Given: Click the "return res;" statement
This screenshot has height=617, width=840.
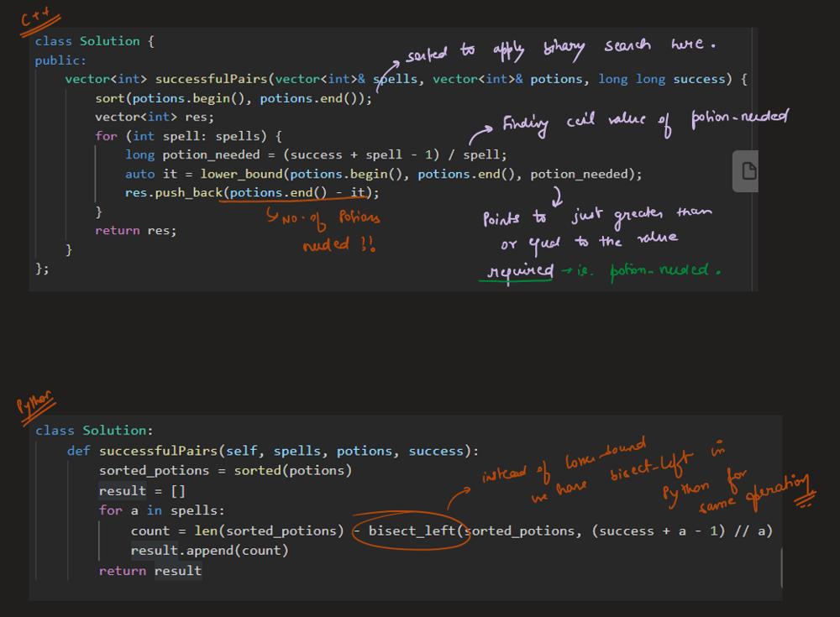Looking at the screenshot, I should coord(135,230).
